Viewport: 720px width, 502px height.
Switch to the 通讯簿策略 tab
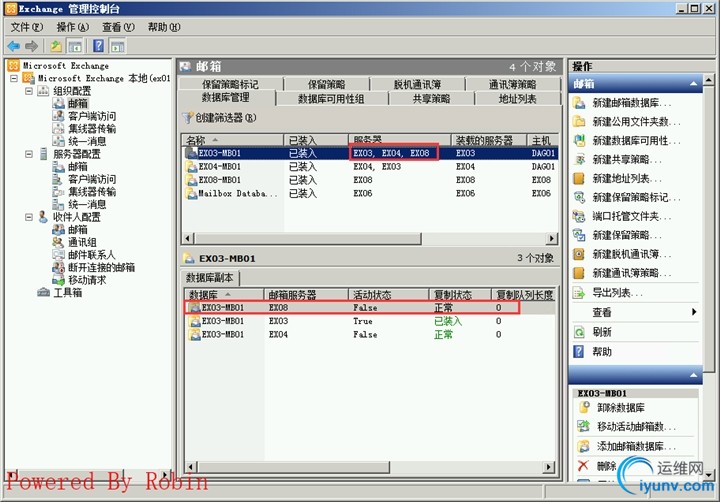(512, 84)
